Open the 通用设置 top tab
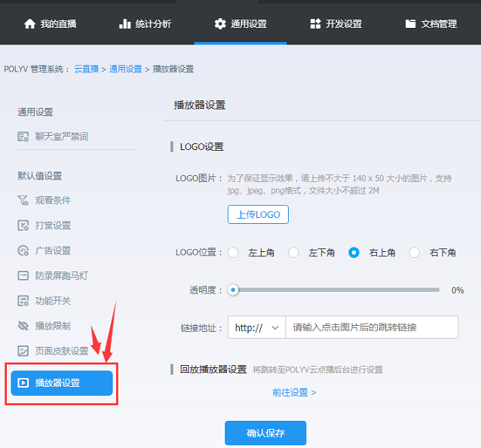The image size is (481, 448). (240, 23)
